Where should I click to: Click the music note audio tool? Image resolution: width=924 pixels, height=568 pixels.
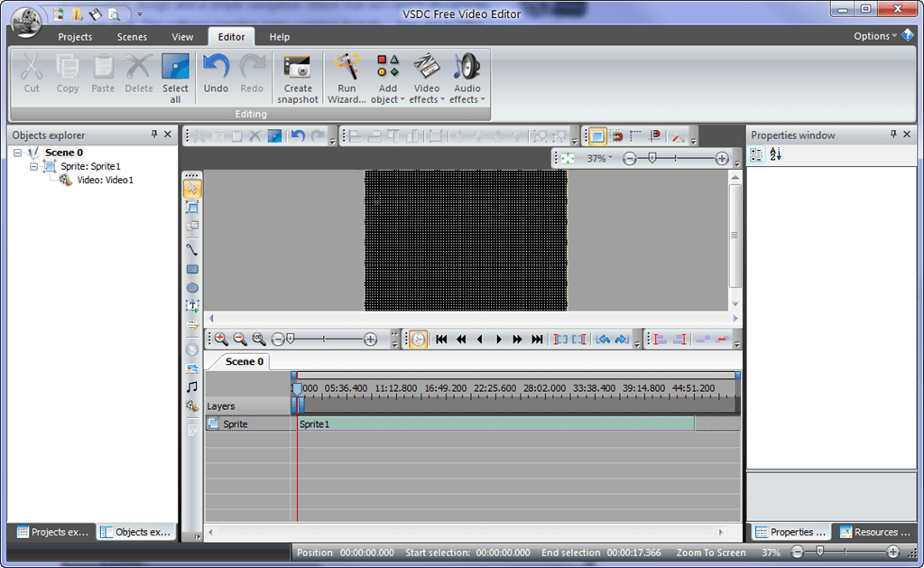192,386
